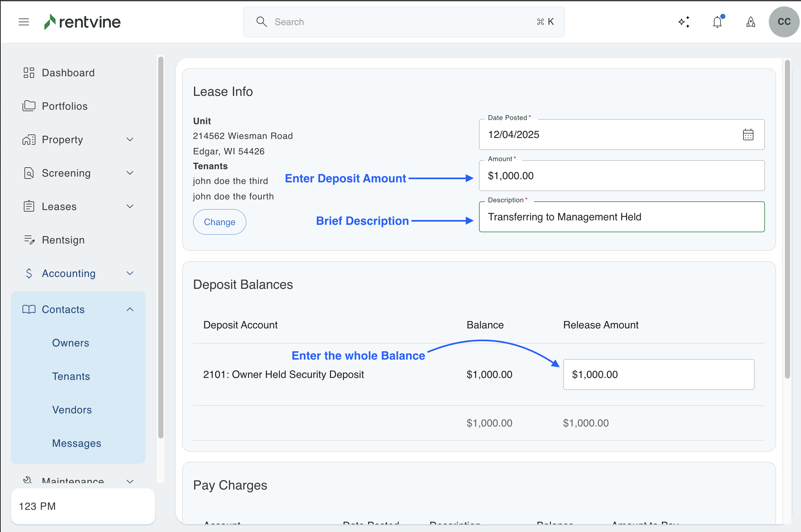Viewport: 801px width, 532px height.
Task: Click the Rentvine logo
Action: pos(82,22)
